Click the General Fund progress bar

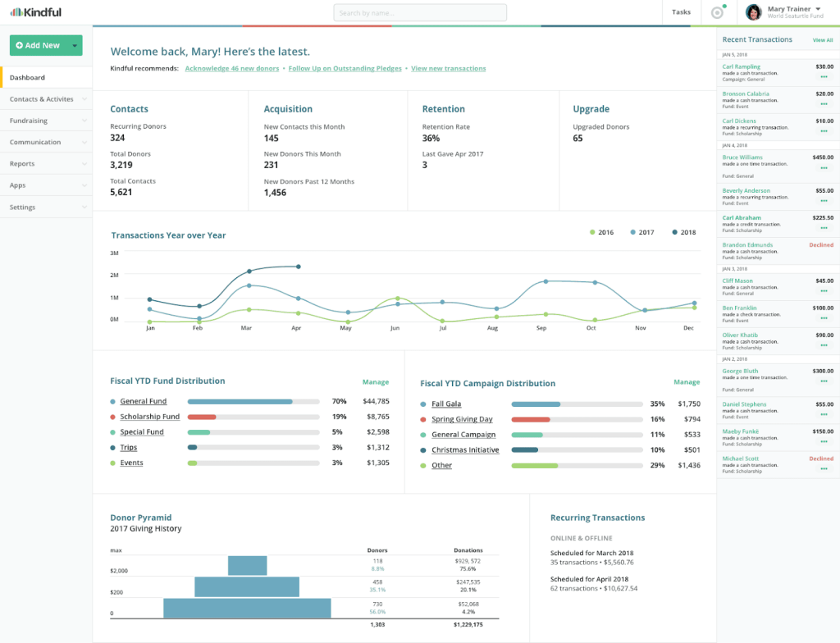click(253, 401)
